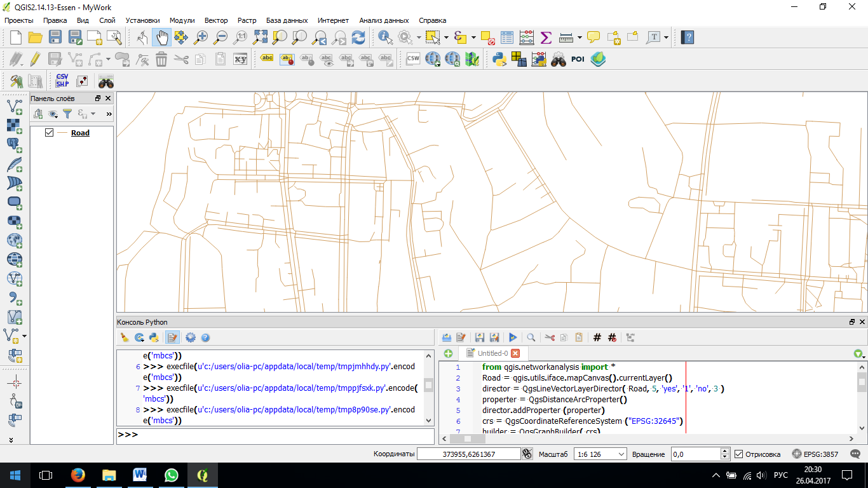Clear the Python console with broom icon
The image size is (868, 488).
click(x=125, y=337)
